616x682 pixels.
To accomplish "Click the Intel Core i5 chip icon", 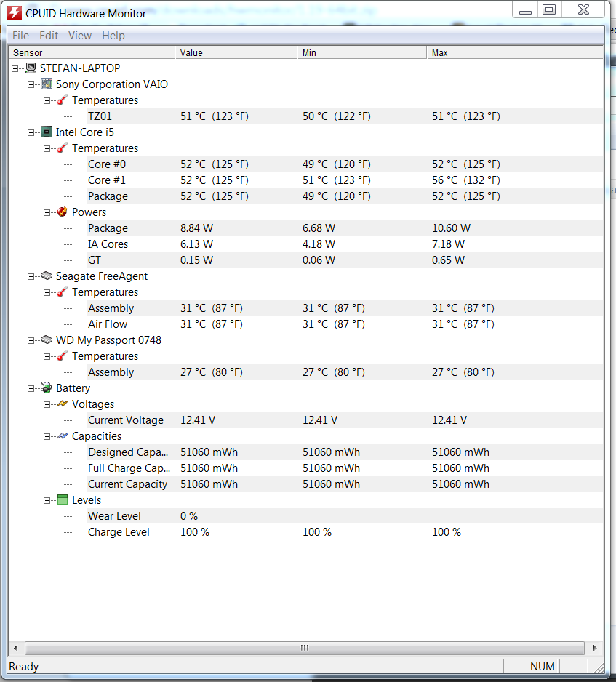I will pos(47,132).
